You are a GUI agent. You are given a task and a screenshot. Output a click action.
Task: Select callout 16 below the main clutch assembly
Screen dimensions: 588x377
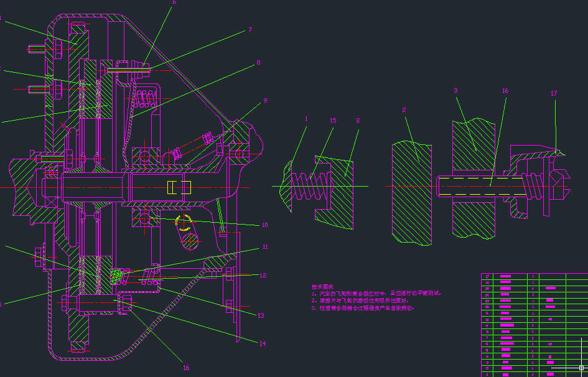pos(186,368)
